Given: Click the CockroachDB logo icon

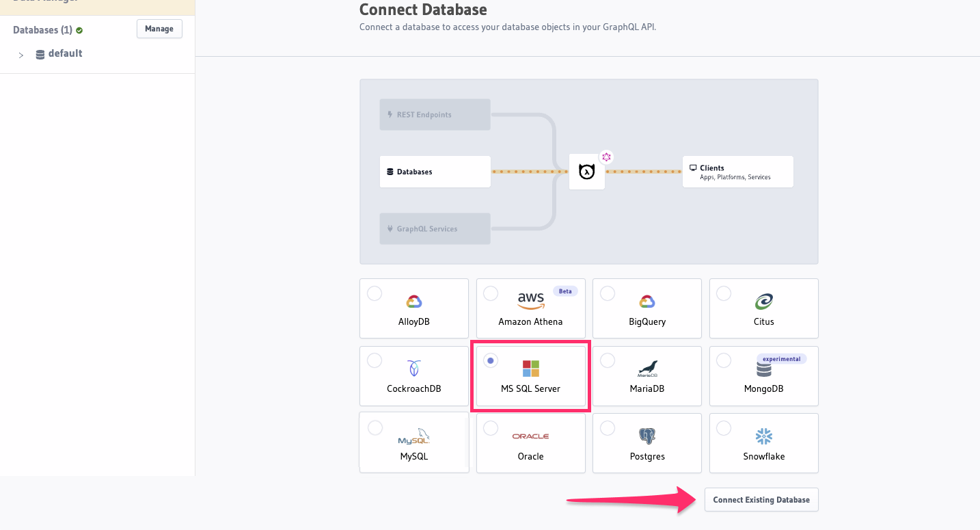Looking at the screenshot, I should pos(414,369).
